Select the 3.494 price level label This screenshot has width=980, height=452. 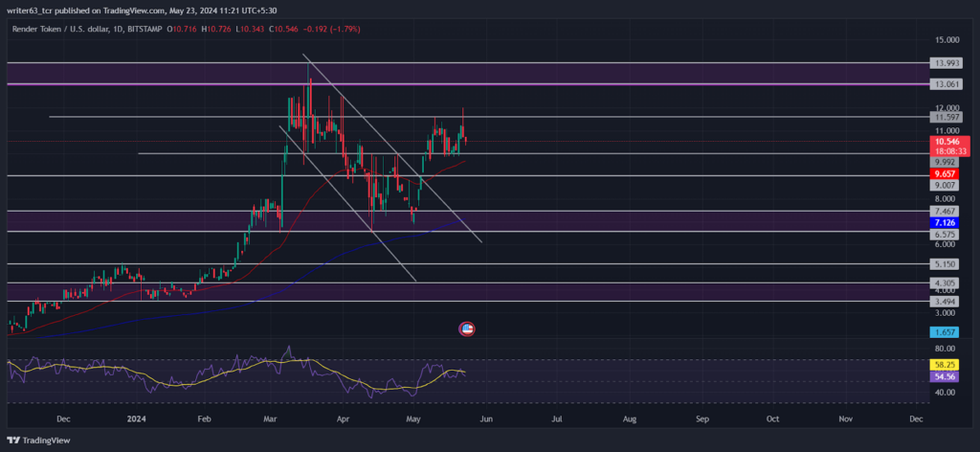(x=943, y=302)
